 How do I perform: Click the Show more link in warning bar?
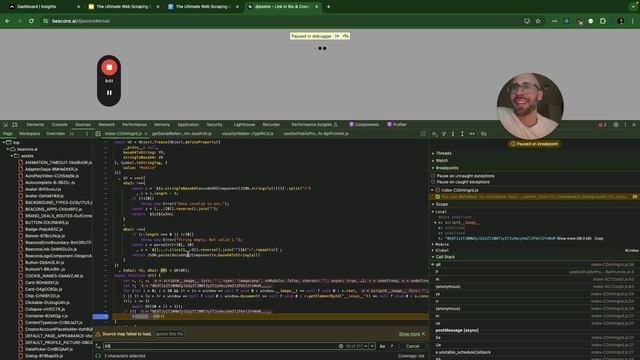pyautogui.click(x=409, y=334)
